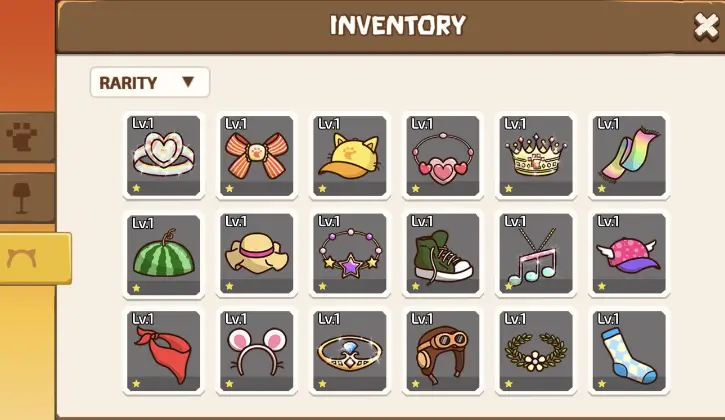Pick the aviator pilot helmet
The height and width of the screenshot is (420, 725).
pyautogui.click(x=443, y=351)
